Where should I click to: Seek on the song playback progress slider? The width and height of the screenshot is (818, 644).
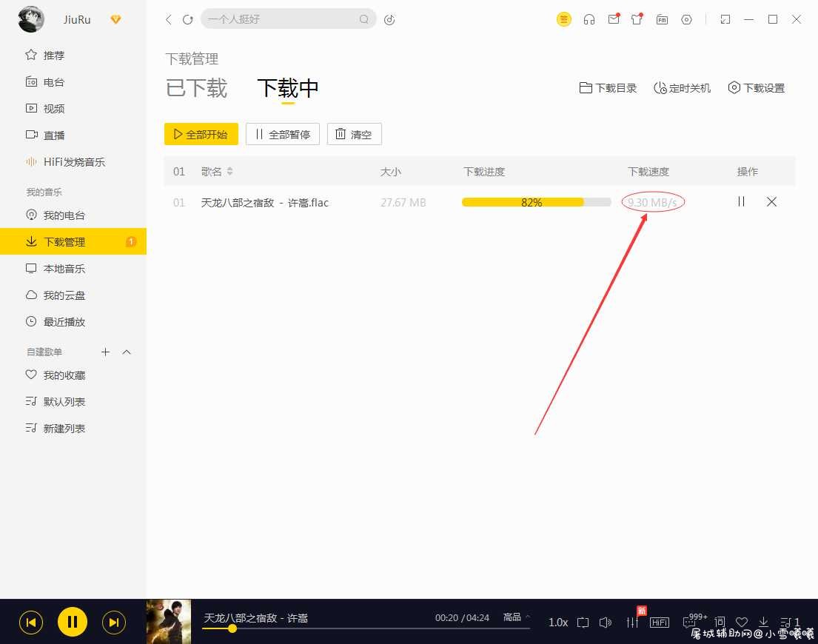coord(366,628)
